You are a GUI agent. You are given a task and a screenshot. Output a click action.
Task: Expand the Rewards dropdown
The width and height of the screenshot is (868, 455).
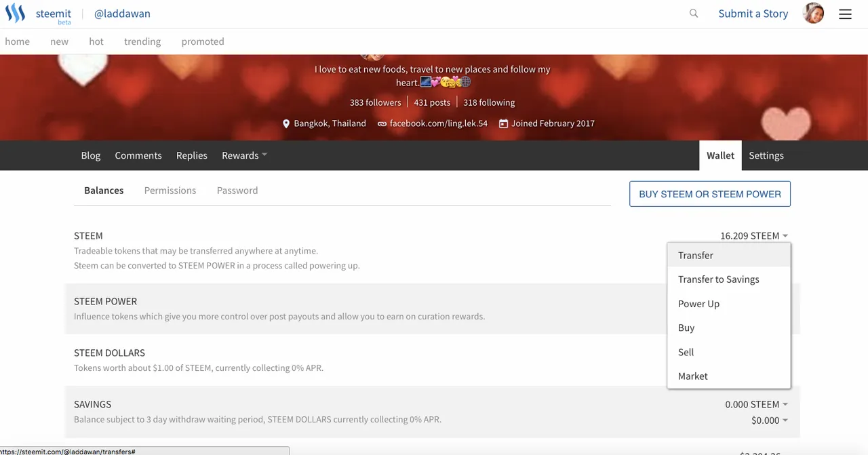coord(244,155)
